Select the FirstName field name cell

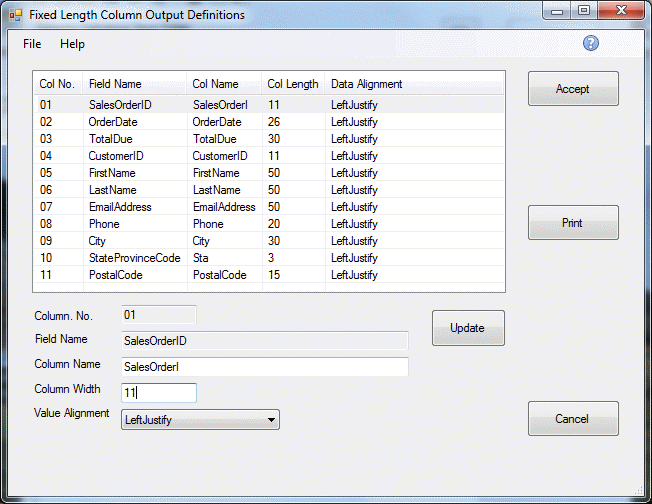112,173
